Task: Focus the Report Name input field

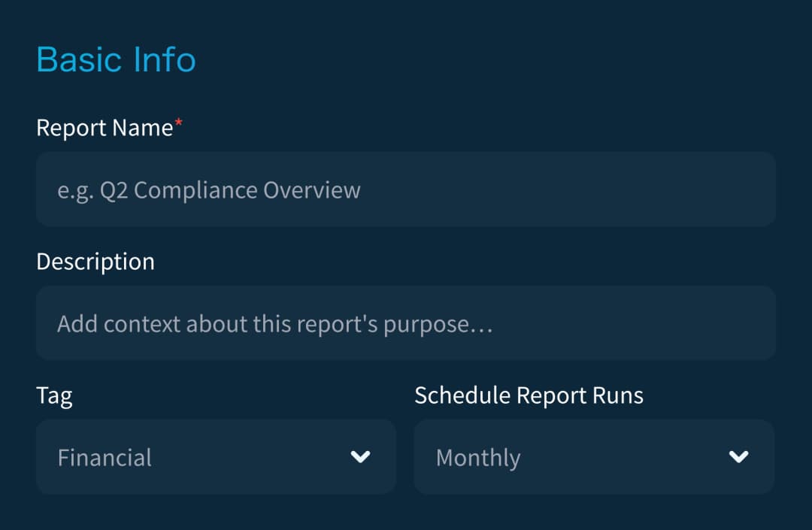Action: [x=405, y=189]
